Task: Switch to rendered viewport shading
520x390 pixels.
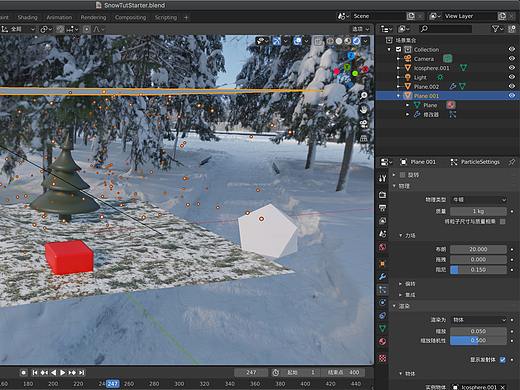Action: 356,41
